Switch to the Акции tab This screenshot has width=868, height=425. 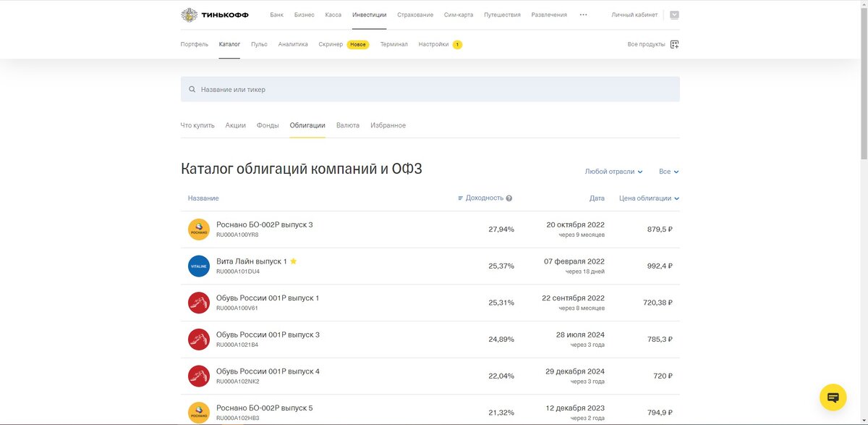click(235, 125)
